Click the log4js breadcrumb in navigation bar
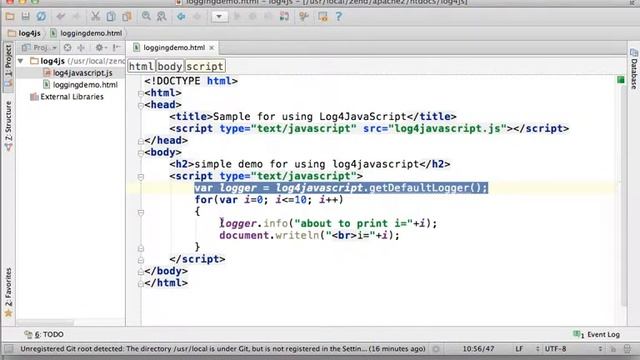Image resolution: width=640 pixels, height=360 pixels. (x=24, y=33)
